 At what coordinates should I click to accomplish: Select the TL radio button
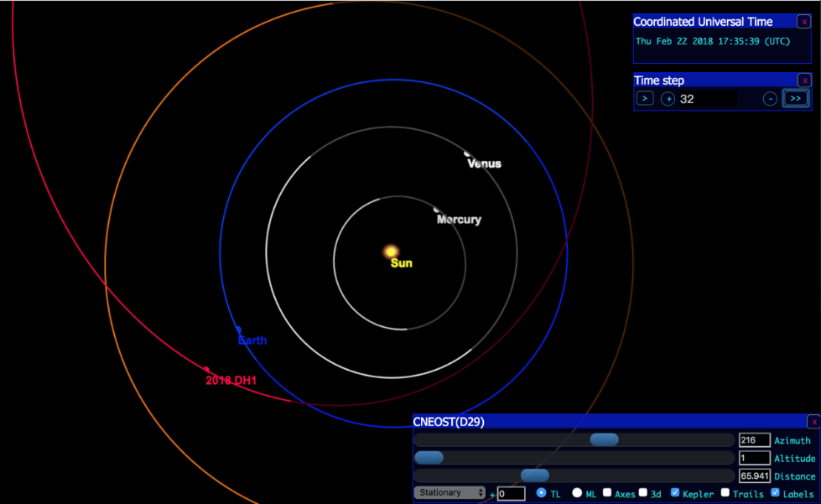click(x=542, y=492)
